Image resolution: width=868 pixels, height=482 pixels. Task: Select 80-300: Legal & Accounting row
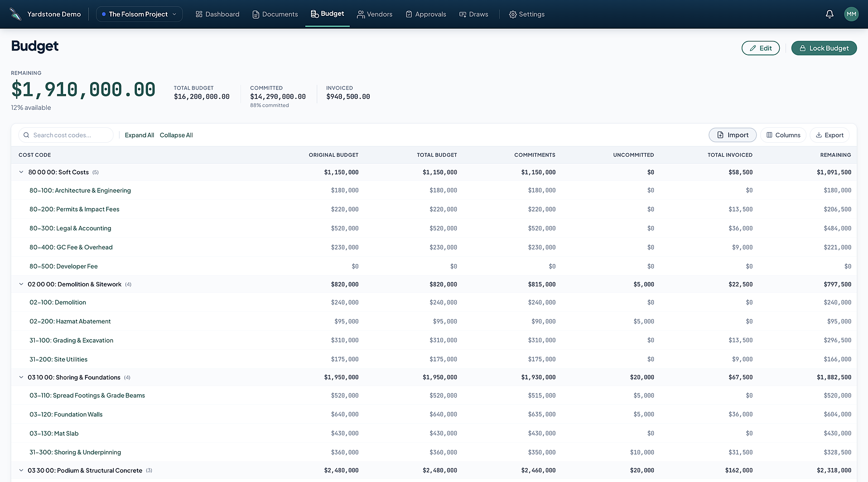(434, 228)
